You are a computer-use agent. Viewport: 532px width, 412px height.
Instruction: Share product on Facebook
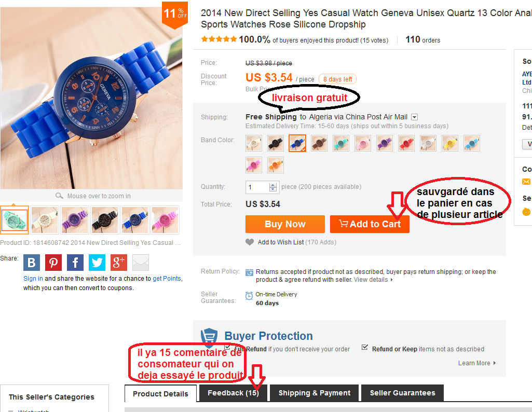pyautogui.click(x=75, y=263)
